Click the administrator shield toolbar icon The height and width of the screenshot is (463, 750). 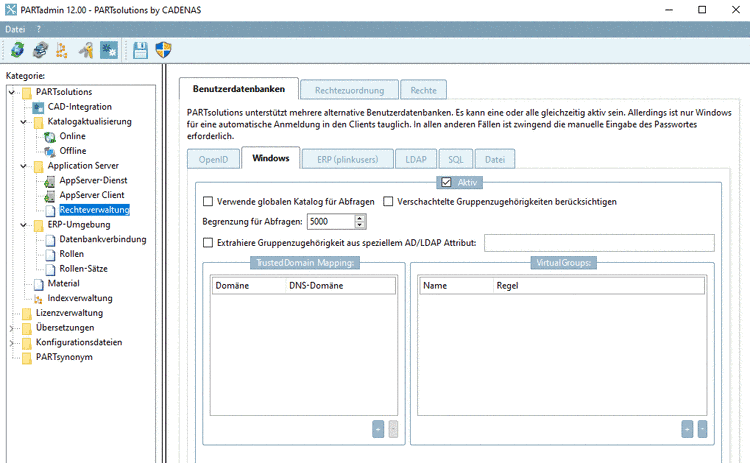tap(164, 50)
